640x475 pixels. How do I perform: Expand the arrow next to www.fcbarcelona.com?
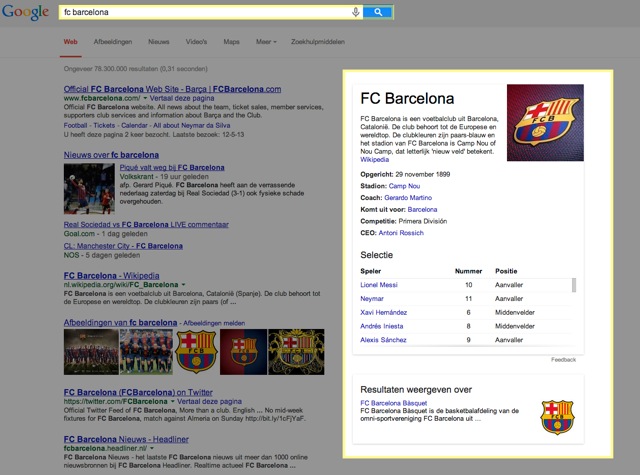click(145, 98)
